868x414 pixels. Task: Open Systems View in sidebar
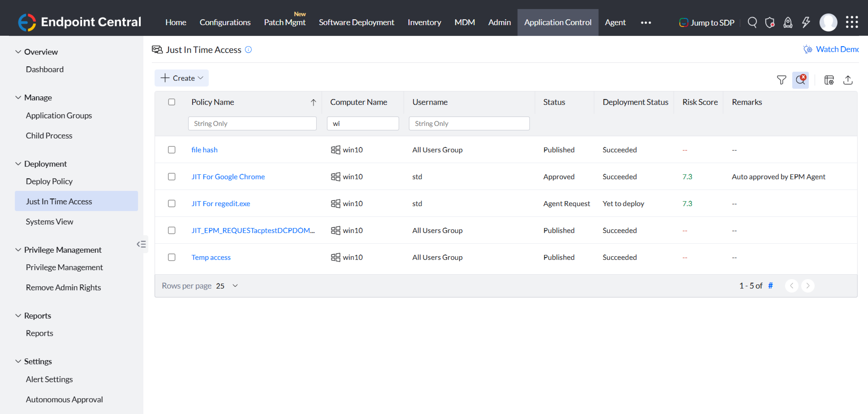click(x=50, y=221)
